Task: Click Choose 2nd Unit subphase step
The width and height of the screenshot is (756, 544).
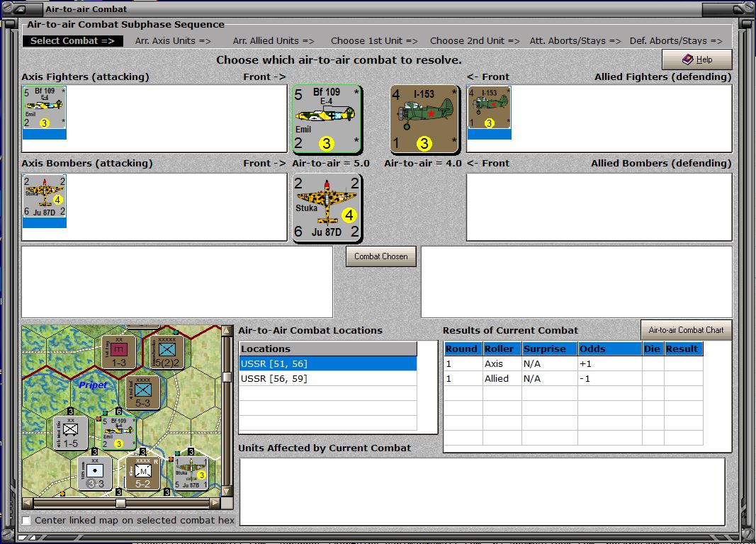Action: click(x=475, y=41)
